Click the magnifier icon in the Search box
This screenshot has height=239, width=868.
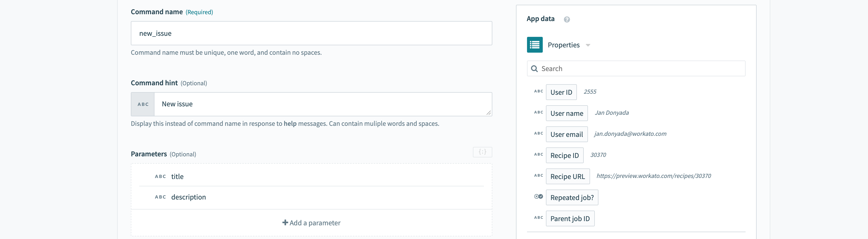click(534, 69)
